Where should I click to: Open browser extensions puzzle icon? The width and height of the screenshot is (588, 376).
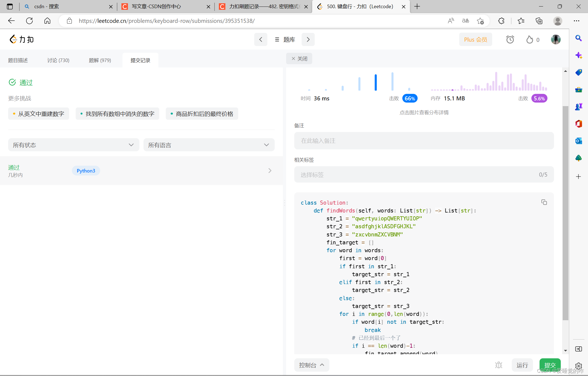[x=501, y=21]
